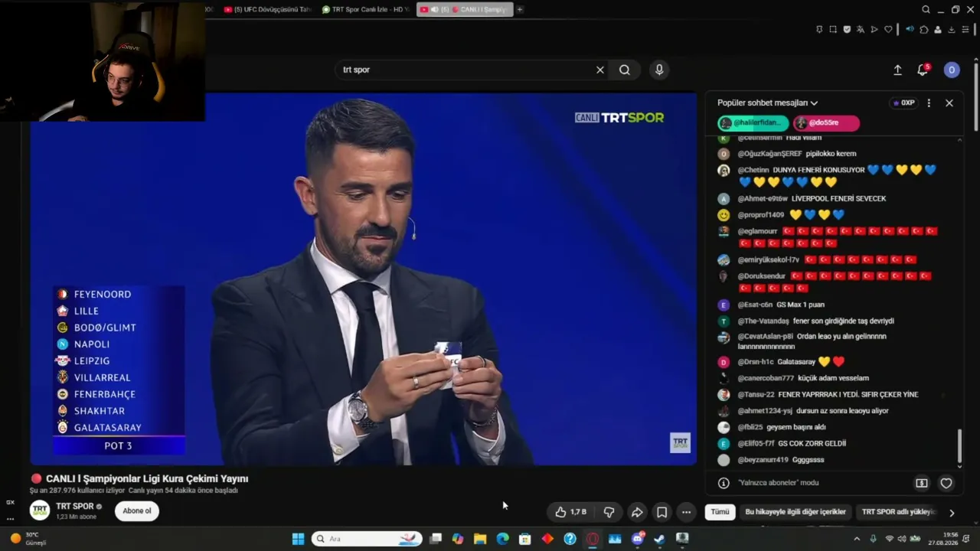This screenshot has height=551, width=980.
Task: Expand the 'Popüler sohbet mesajları' dropdown
Action: tap(767, 103)
